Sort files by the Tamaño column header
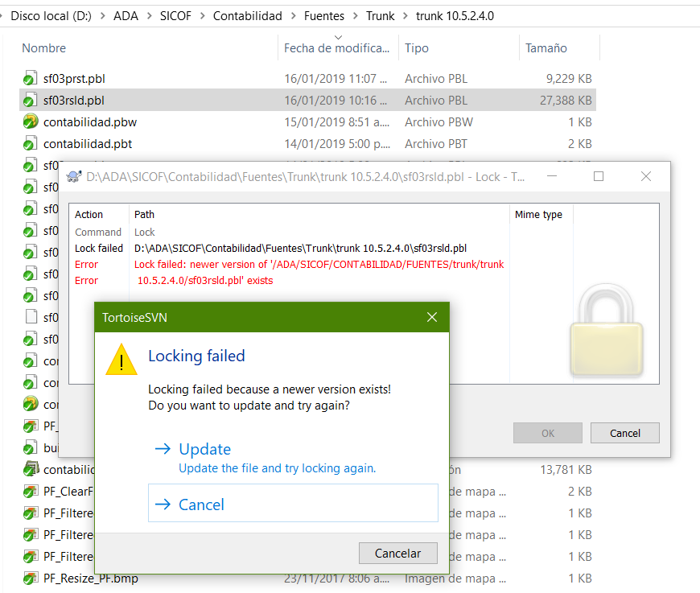Screen dimensions: 700x593 (x=546, y=48)
